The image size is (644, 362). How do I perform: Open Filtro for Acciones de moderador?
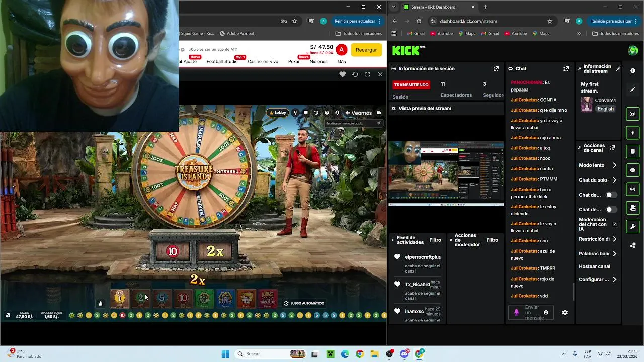(492, 240)
